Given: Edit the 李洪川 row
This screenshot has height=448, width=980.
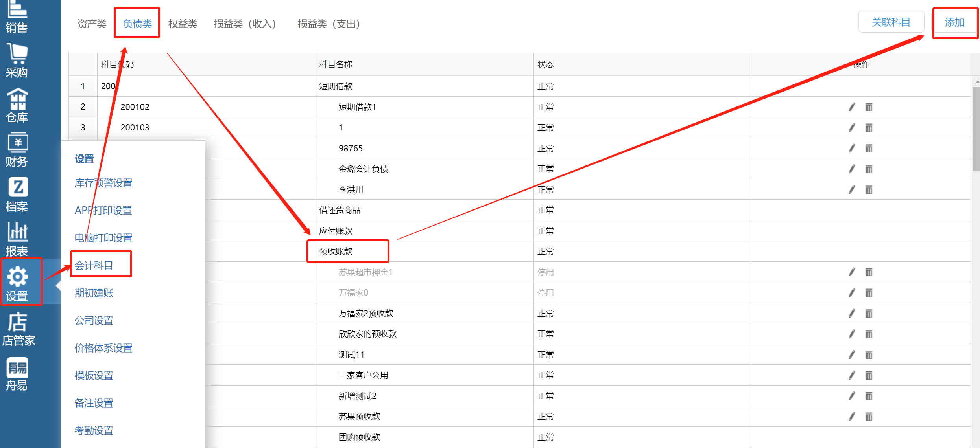Looking at the screenshot, I should 852,190.
